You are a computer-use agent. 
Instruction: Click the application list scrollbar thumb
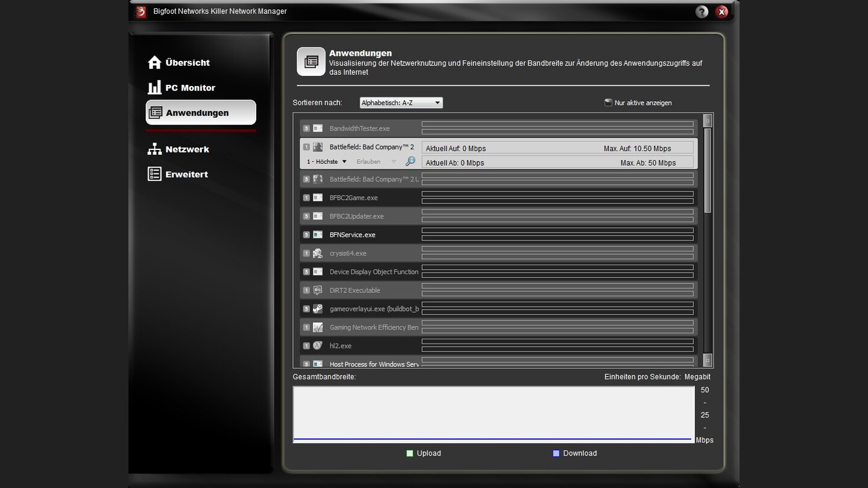(708, 170)
